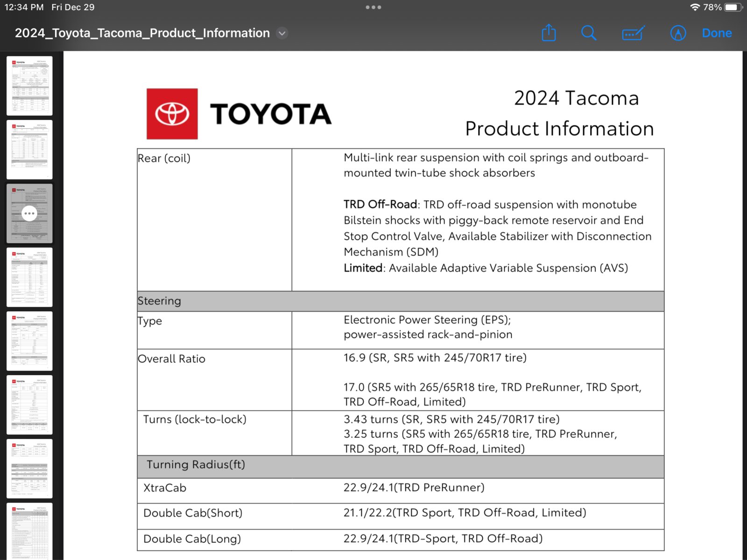Image resolution: width=747 pixels, height=560 pixels.
Task: Tap the 'Double Cab(Short)' row label
Action: tap(193, 513)
